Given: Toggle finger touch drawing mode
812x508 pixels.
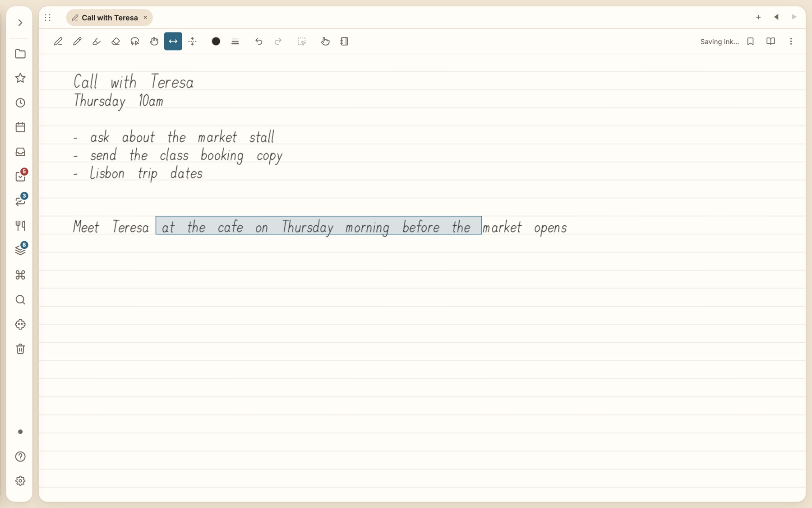Looking at the screenshot, I should pos(325,42).
